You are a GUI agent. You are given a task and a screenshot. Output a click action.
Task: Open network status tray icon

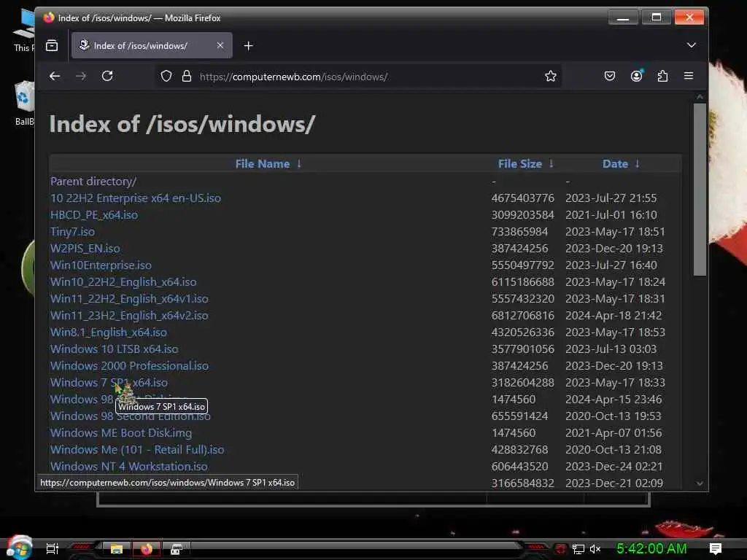[x=578, y=549]
